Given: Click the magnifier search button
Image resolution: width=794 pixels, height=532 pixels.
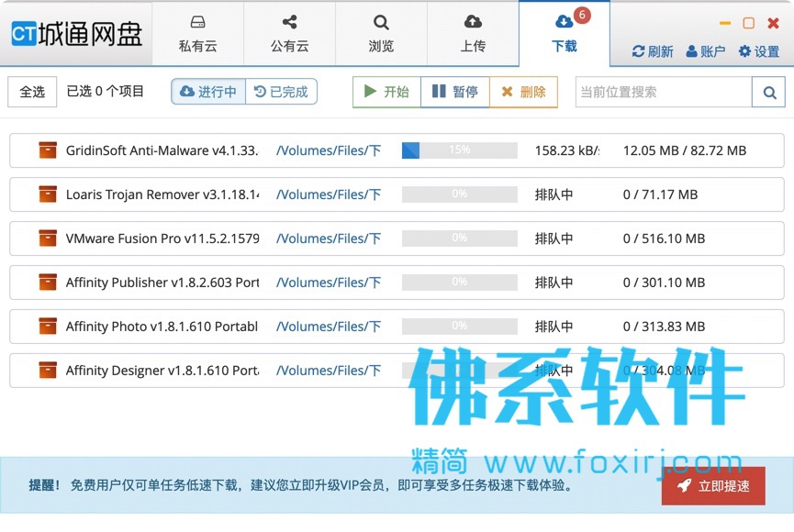Looking at the screenshot, I should [768, 92].
